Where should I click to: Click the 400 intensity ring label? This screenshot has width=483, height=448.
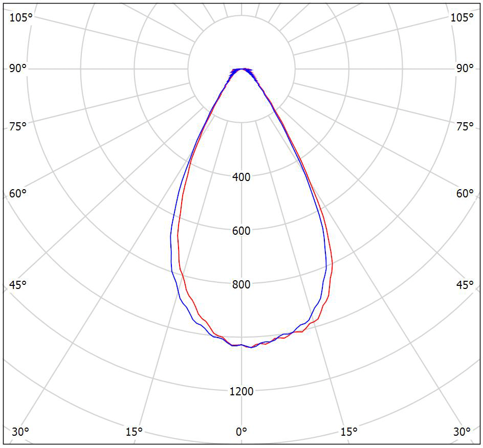[x=241, y=177]
